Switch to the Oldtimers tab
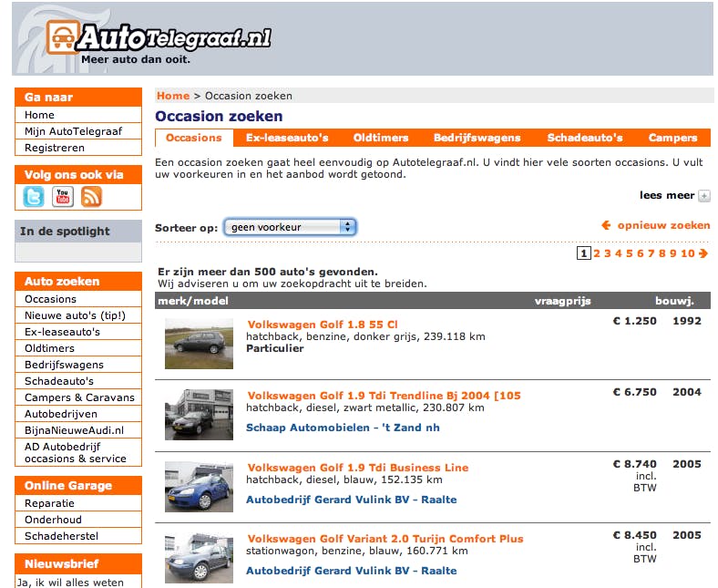This screenshot has width=718, height=588. click(x=381, y=138)
